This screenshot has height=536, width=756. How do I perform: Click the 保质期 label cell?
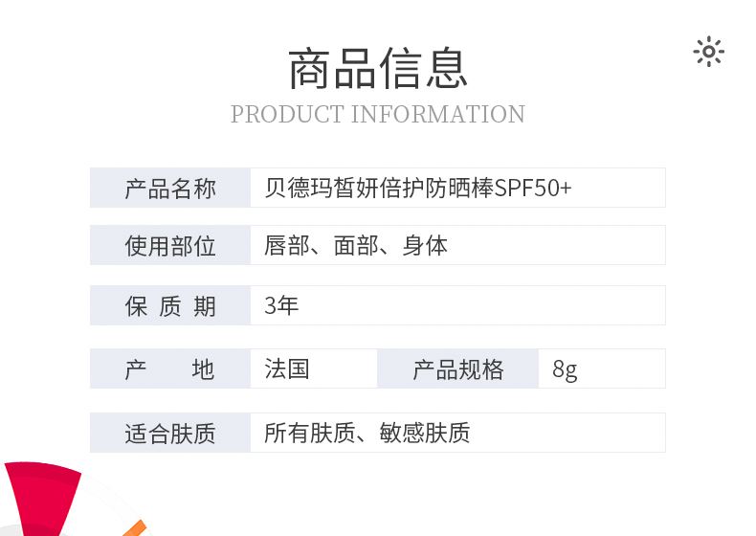(x=170, y=305)
